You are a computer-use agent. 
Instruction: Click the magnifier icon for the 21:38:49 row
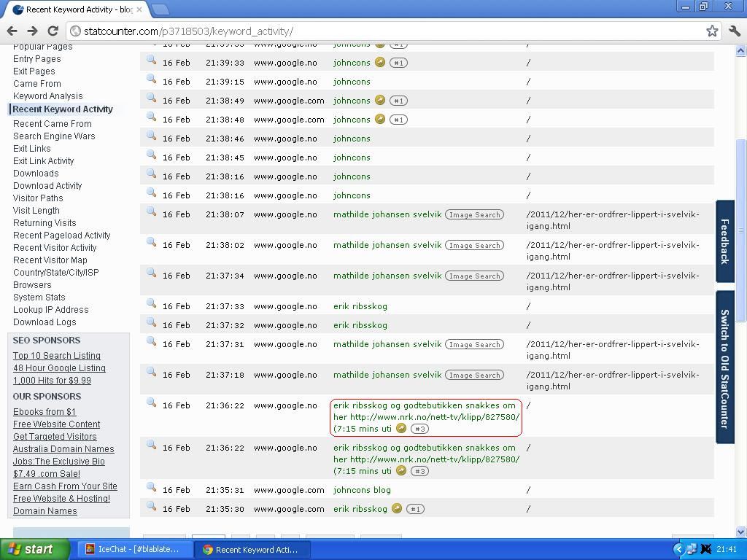pyautogui.click(x=152, y=98)
